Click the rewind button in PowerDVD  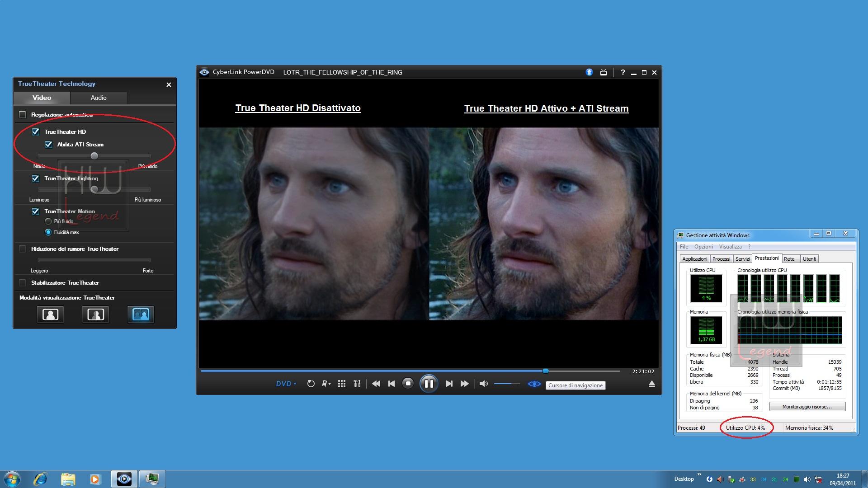pos(376,384)
